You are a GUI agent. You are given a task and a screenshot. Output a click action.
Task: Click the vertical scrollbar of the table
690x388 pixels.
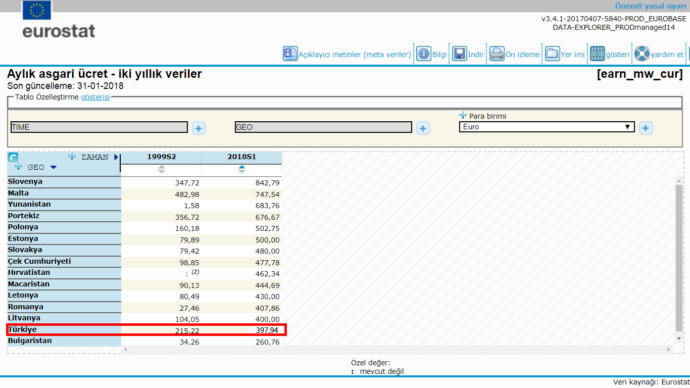click(x=679, y=257)
